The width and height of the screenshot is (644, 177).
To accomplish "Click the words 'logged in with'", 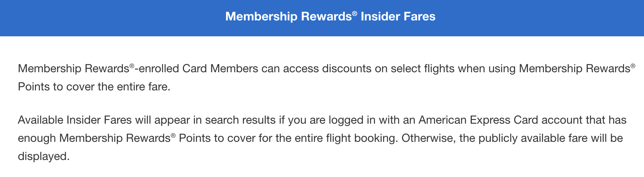I will click(362, 120).
